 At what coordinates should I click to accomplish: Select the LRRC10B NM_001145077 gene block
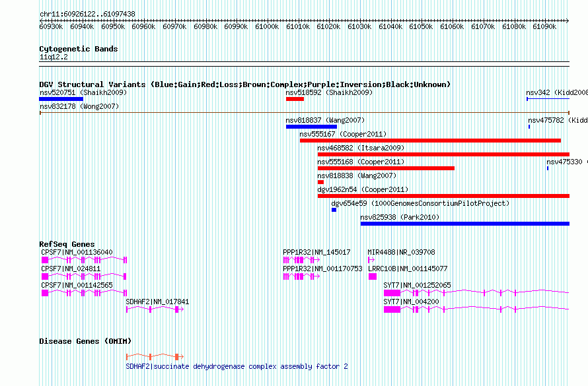pos(373,276)
